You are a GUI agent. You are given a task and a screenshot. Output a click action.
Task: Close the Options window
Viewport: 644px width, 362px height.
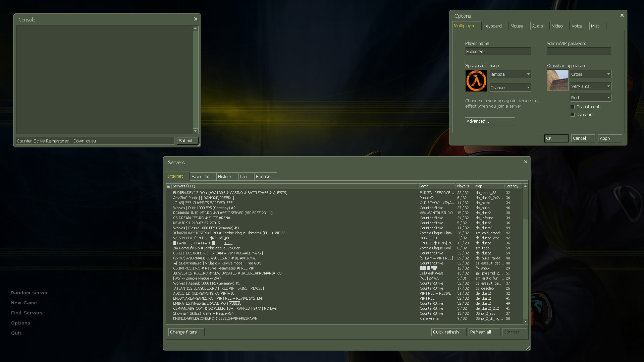(622, 15)
